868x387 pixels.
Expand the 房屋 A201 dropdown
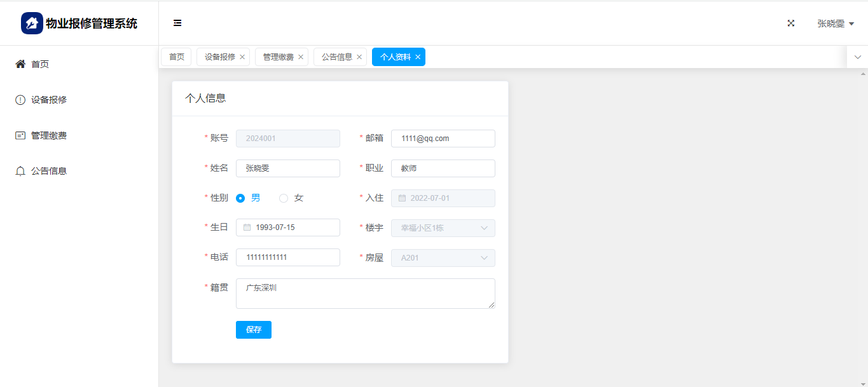pos(484,258)
